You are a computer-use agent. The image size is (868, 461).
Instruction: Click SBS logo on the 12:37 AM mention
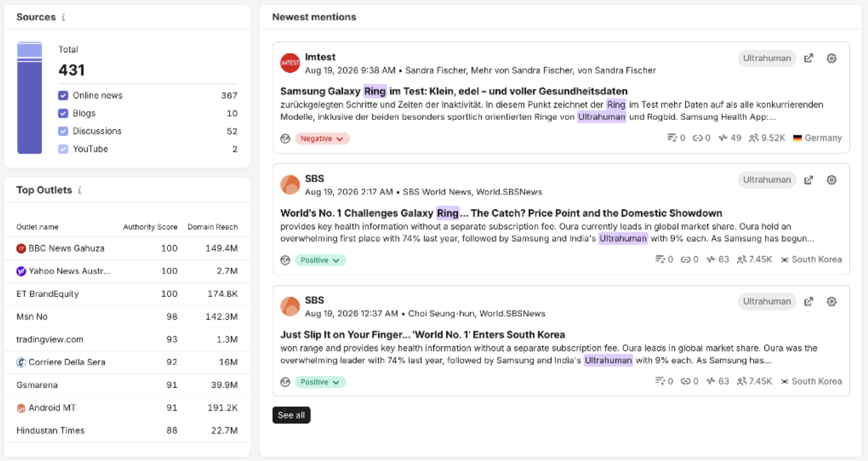(290, 306)
